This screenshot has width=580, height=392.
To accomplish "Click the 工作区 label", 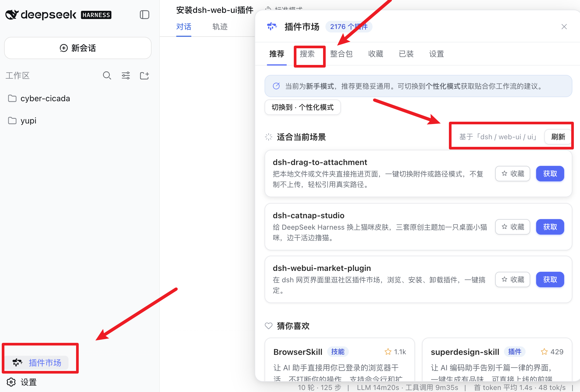I will point(18,75).
